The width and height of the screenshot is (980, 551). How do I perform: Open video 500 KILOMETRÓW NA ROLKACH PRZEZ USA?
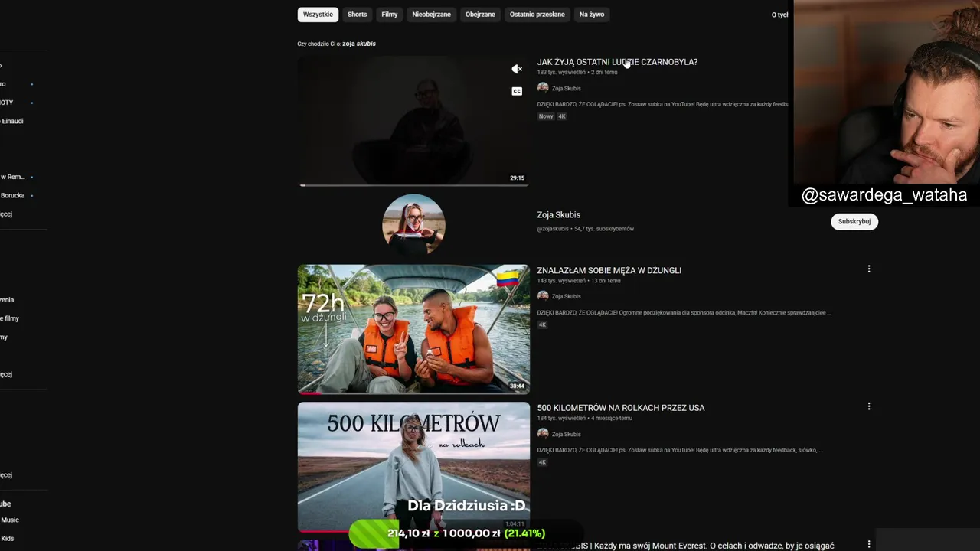620,408
